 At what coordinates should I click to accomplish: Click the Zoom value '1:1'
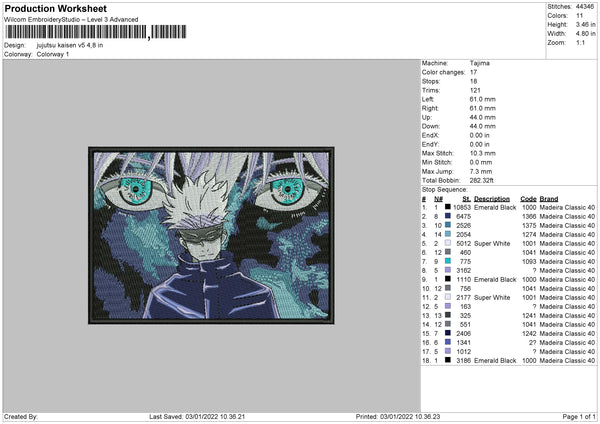(580, 42)
